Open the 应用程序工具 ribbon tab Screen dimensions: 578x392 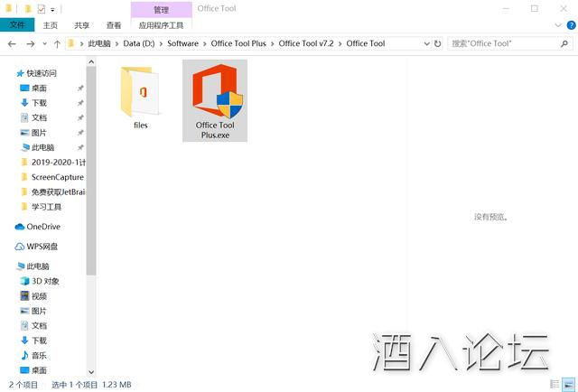coord(161,25)
